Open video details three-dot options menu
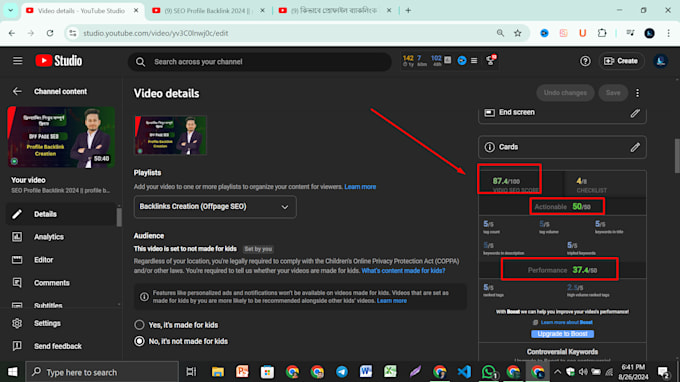 [x=637, y=93]
